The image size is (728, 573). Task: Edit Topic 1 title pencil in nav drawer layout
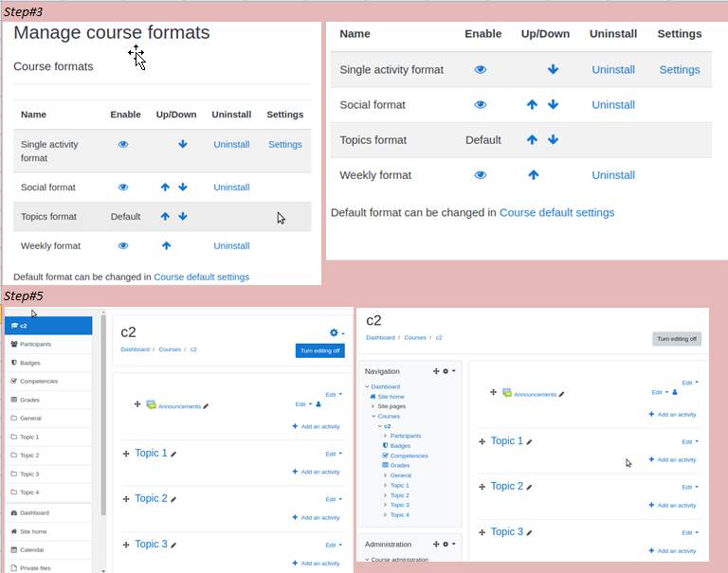173,455
